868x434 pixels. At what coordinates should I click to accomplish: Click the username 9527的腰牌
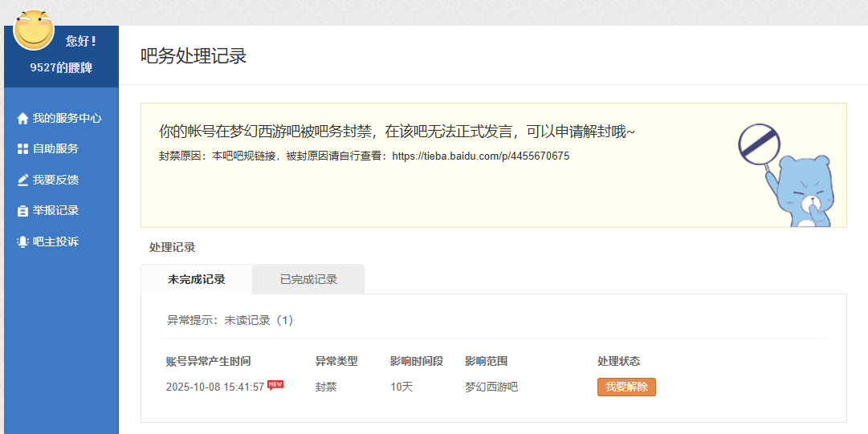coord(61,68)
